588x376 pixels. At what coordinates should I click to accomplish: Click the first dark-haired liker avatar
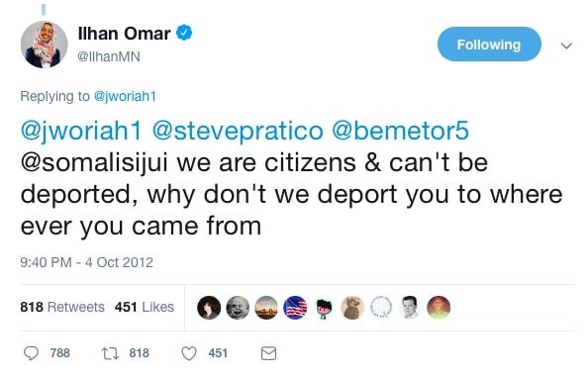(209, 308)
